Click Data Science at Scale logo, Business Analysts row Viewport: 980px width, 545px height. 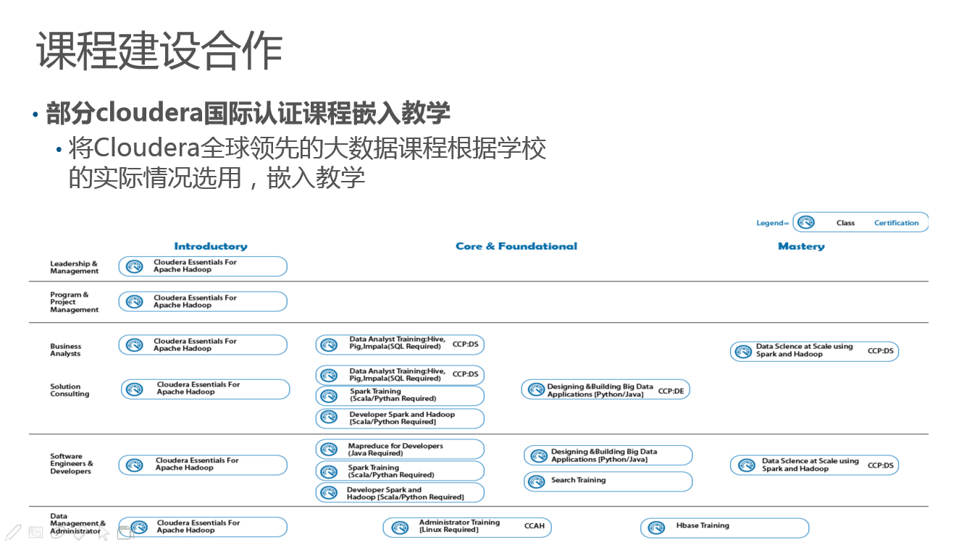tap(742, 352)
